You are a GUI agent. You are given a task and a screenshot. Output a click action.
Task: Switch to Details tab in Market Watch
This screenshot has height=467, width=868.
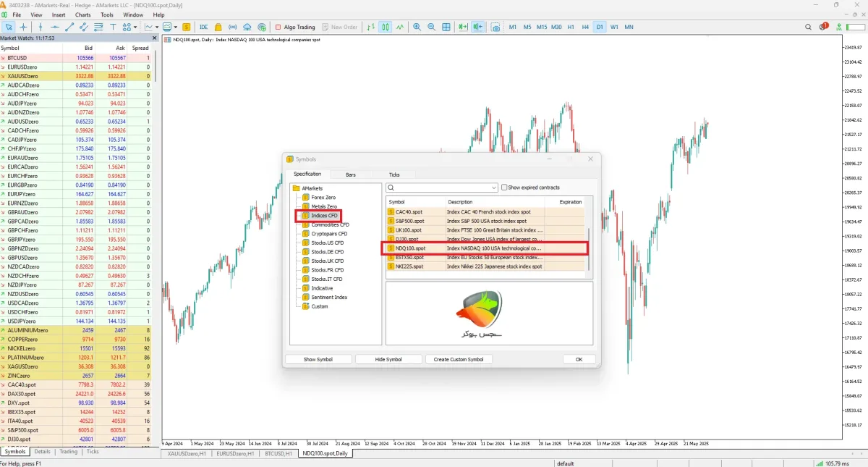43,451
